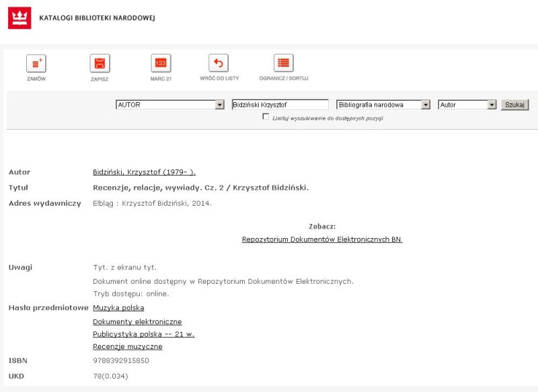Click the ZAMÓW label under the order icon
This screenshot has height=392, width=538.
(x=36, y=79)
